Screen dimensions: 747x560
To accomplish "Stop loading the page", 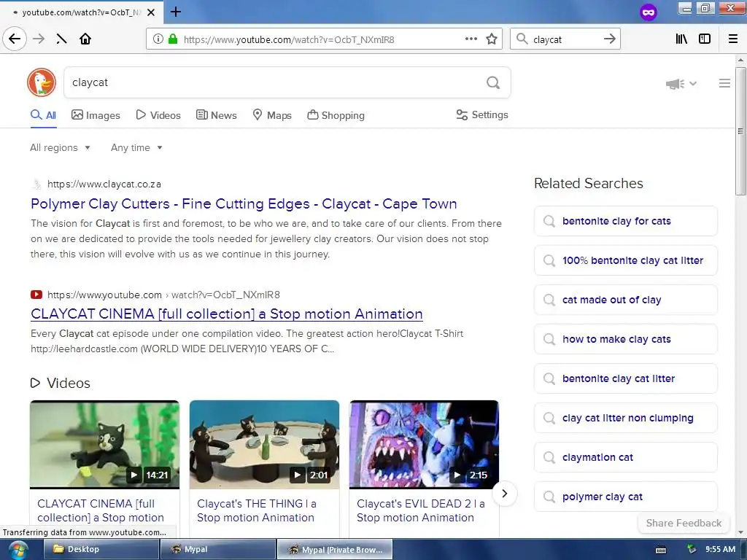I will pos(61,39).
